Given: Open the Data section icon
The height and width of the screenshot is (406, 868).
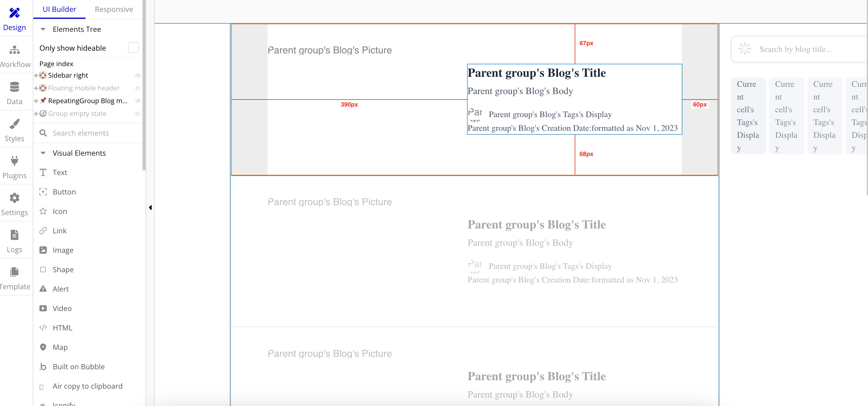Looking at the screenshot, I should [15, 87].
